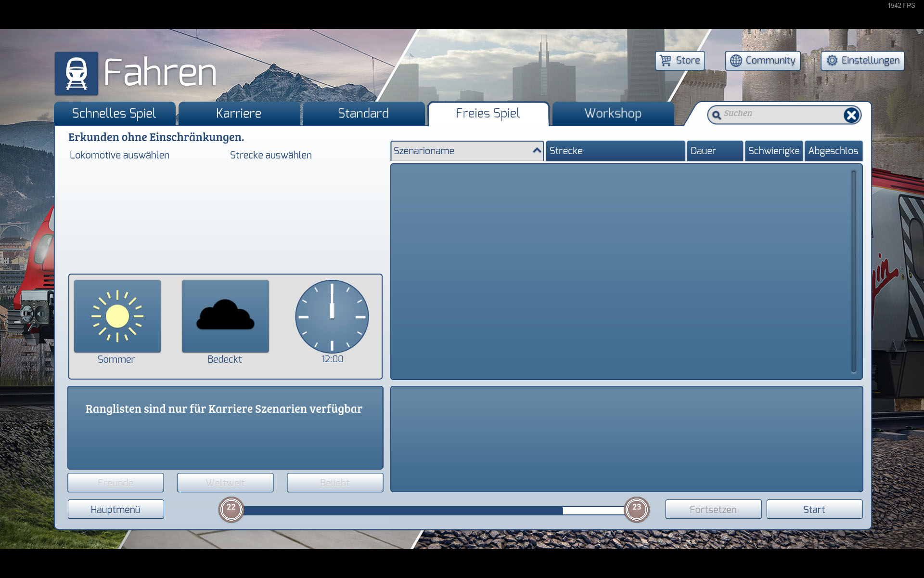Switch to the Karriere tab
The width and height of the screenshot is (924, 578).
point(239,114)
